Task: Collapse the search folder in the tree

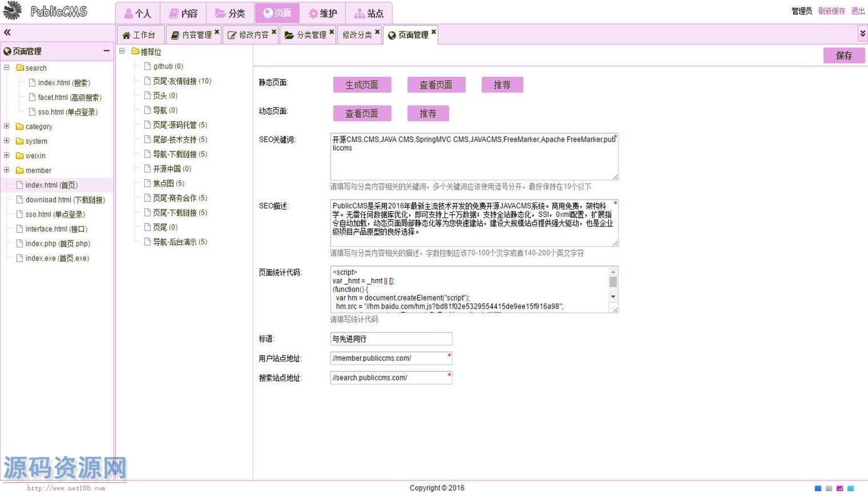Action: pos(7,68)
